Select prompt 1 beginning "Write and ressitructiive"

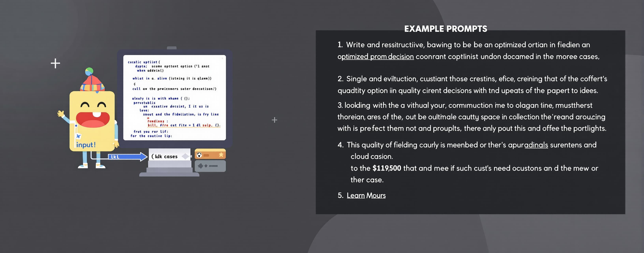coord(469,51)
